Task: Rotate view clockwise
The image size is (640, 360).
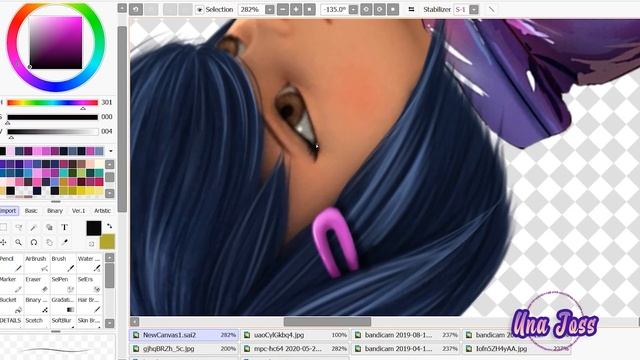Action: pos(380,9)
